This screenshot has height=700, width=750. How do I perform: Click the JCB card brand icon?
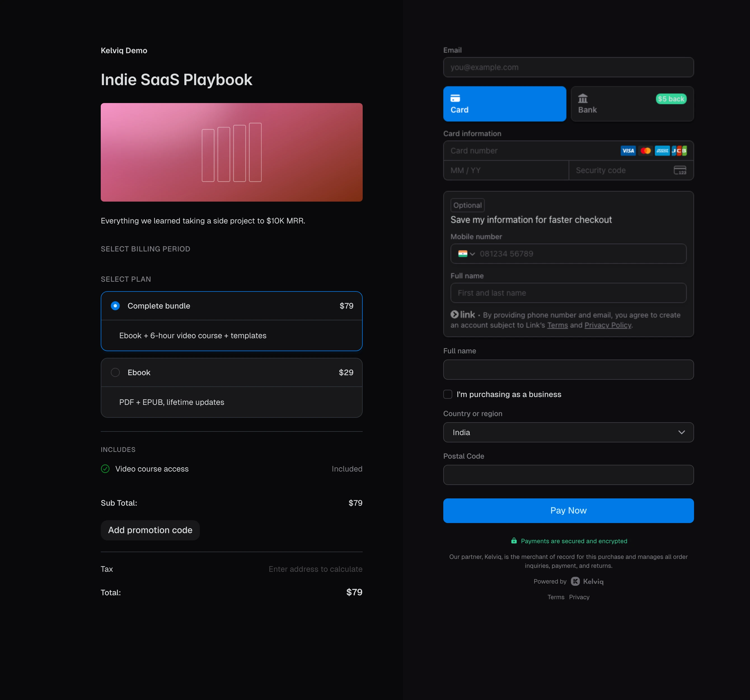point(679,151)
